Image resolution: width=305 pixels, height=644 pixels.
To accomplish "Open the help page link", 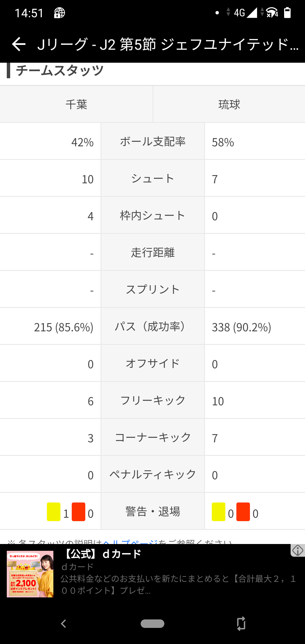I will coord(130,542).
